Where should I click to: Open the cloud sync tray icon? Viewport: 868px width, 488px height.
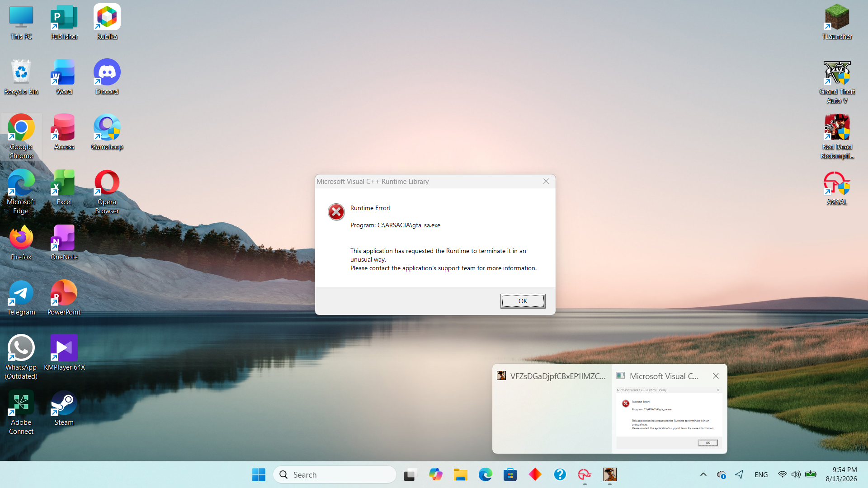click(x=721, y=474)
